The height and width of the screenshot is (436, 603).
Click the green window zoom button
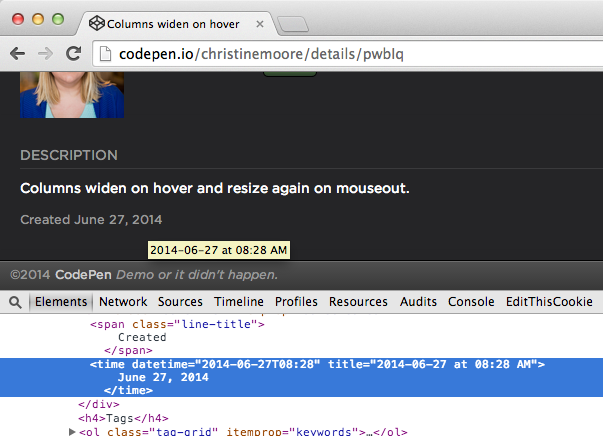click(57, 19)
